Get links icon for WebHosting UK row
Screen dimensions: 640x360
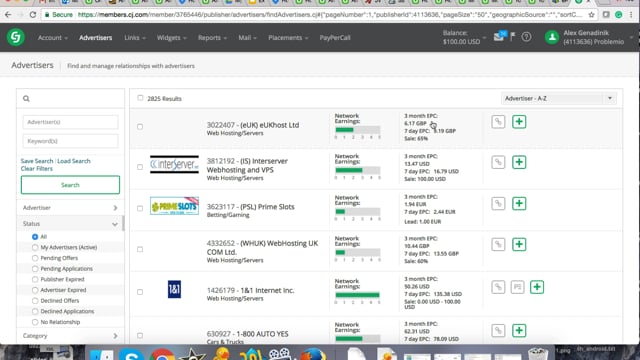click(x=498, y=244)
